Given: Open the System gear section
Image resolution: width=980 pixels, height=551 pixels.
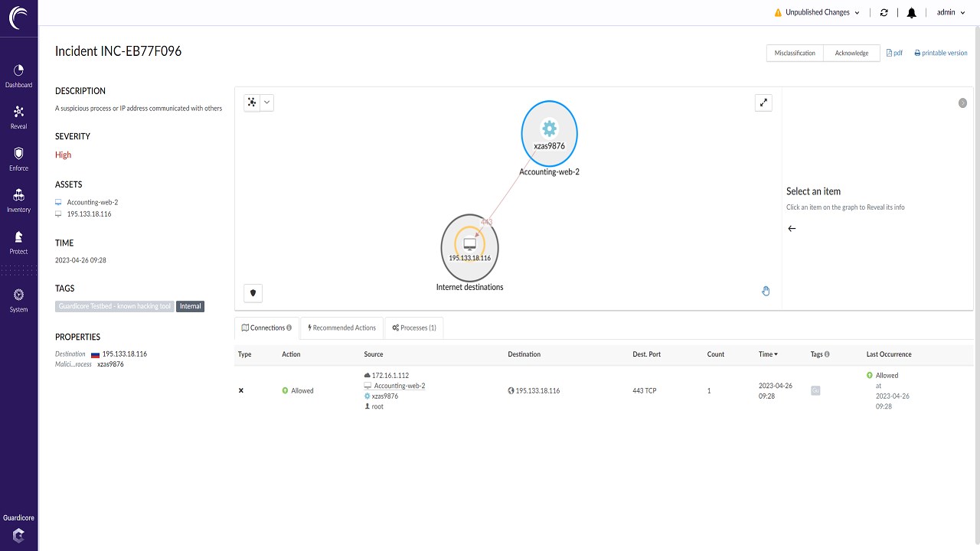Looking at the screenshot, I should click(18, 301).
